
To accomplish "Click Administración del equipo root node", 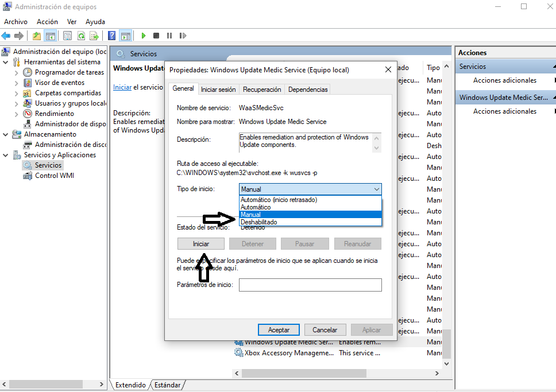I will (x=60, y=52).
